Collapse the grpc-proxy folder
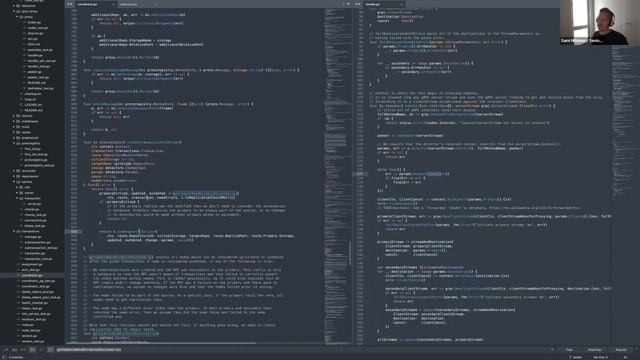 pyautogui.click(x=14, y=11)
